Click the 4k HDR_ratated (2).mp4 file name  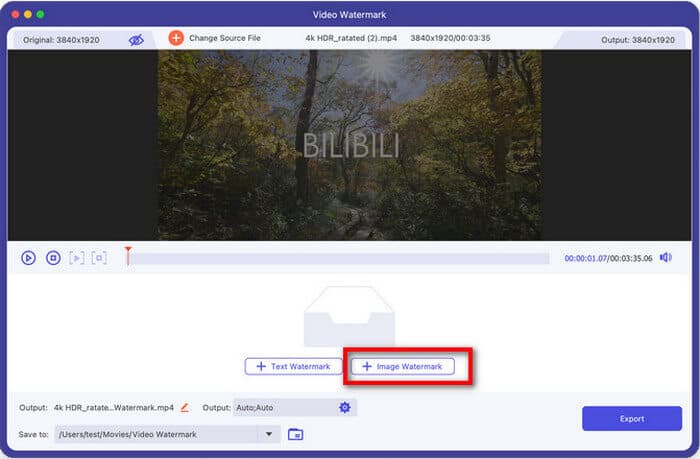click(x=351, y=38)
